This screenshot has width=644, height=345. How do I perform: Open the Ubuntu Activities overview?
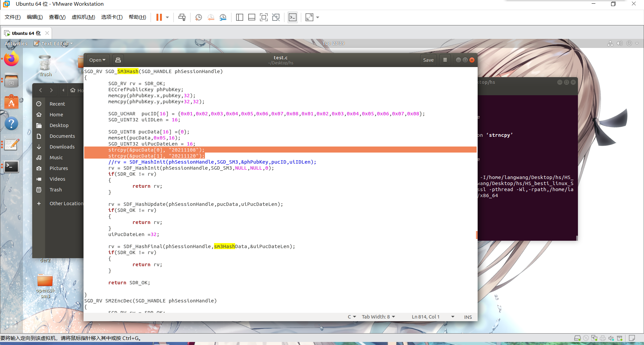[16, 43]
